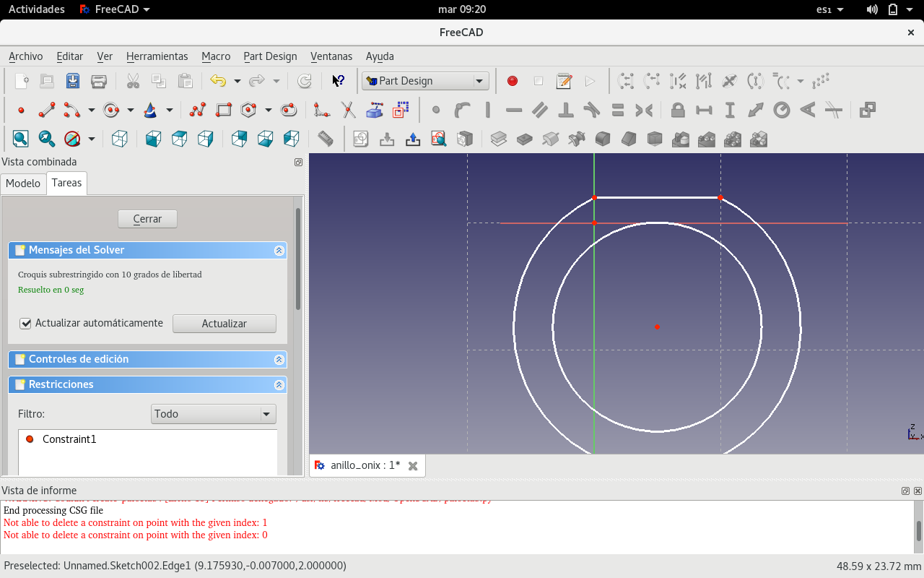Toggle construction geometry mode icon
Viewport: 924px width, 578px height.
(x=401, y=111)
